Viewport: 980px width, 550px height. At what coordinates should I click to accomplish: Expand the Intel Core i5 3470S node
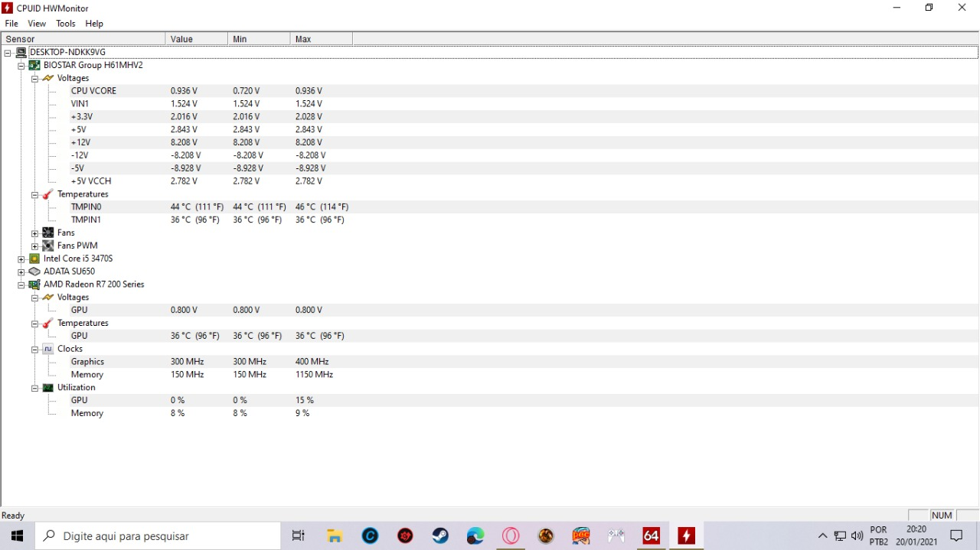coord(21,259)
